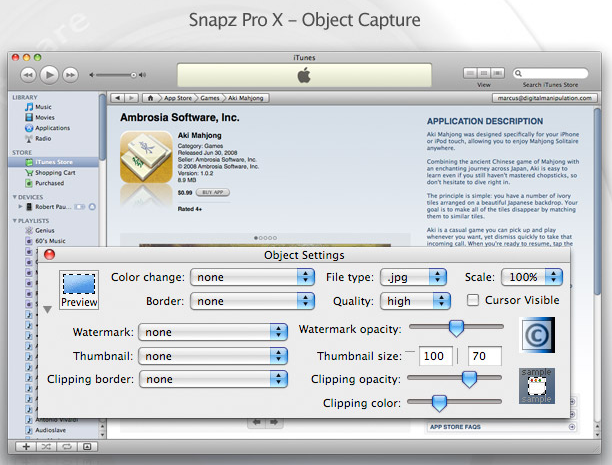
Task: Open the Border dropdown
Action: click(x=252, y=301)
